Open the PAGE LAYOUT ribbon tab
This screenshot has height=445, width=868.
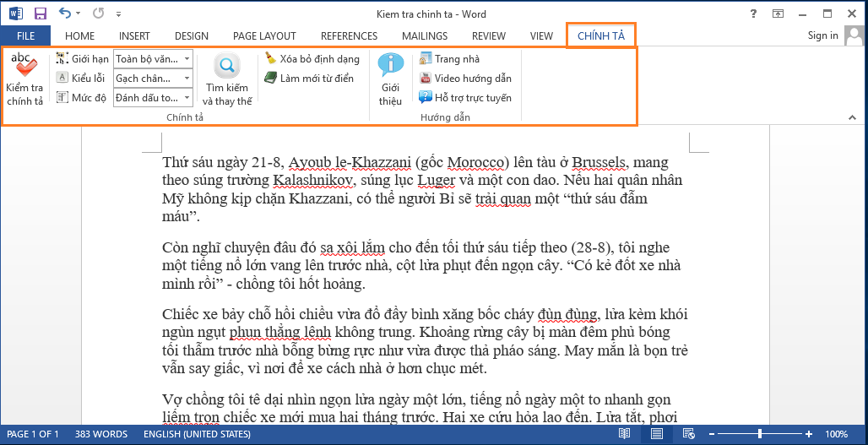coord(264,35)
